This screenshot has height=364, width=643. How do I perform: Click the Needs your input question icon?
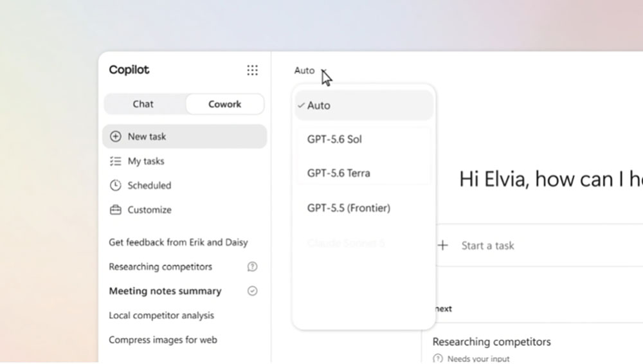(x=438, y=359)
